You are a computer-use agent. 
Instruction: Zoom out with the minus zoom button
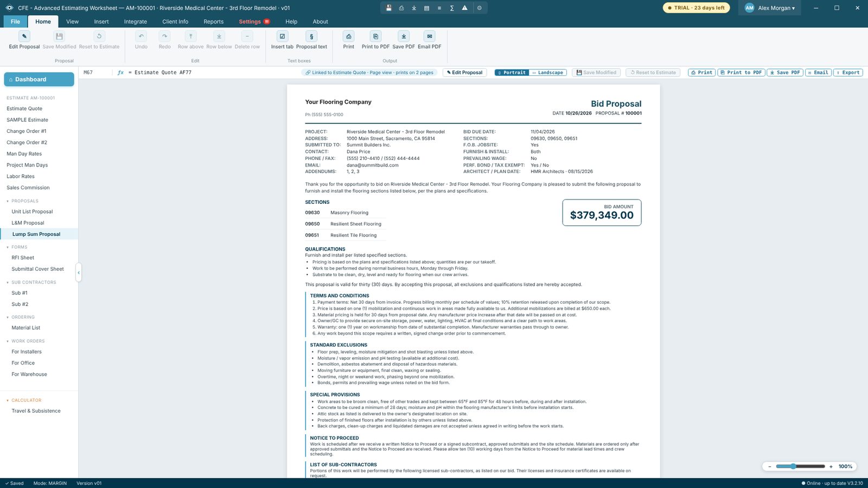(769, 466)
